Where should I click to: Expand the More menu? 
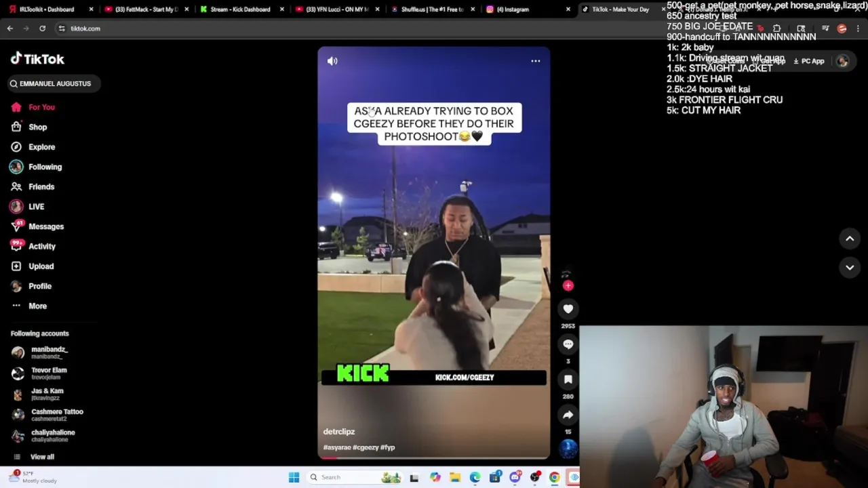pyautogui.click(x=29, y=306)
